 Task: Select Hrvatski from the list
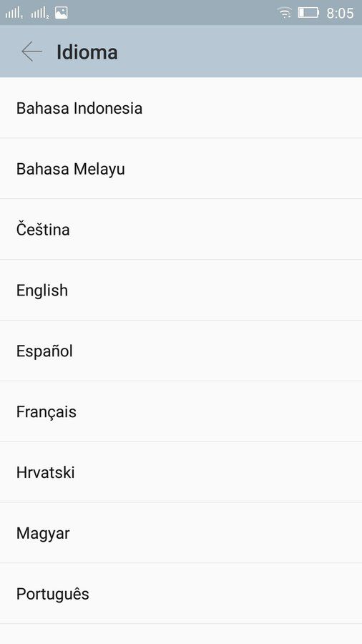click(x=181, y=472)
